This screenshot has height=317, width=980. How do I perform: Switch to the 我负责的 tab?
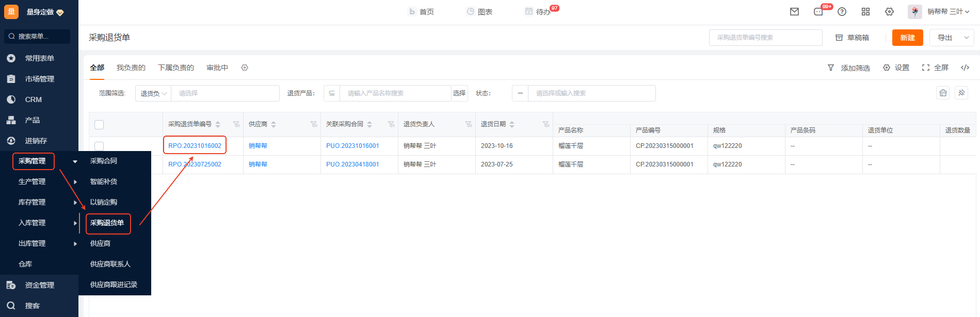tap(131, 68)
